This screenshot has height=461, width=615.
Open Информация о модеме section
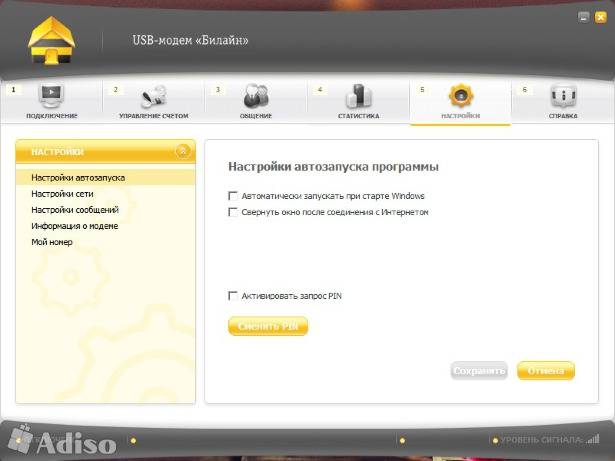coord(74,226)
